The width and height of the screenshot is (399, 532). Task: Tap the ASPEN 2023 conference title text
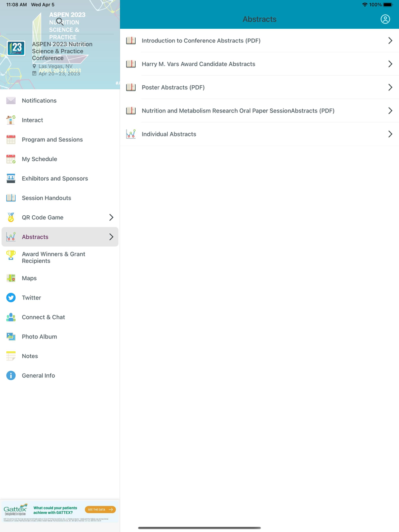(x=62, y=51)
